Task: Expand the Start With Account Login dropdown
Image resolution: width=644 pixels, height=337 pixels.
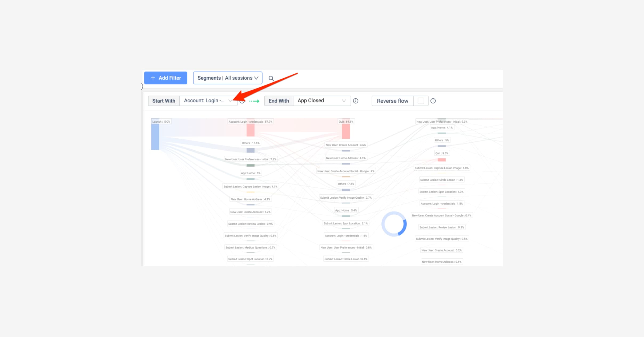Action: point(208,101)
